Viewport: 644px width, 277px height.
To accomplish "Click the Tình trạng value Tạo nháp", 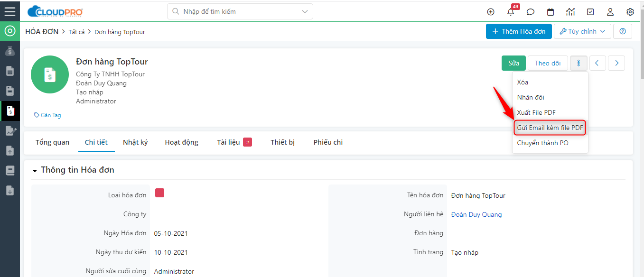I will (465, 252).
